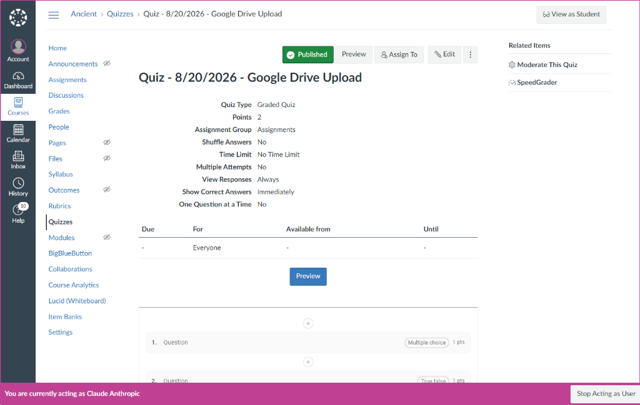Click the 'Assignments' assignment group value
This screenshot has width=640, height=405.
pyautogui.click(x=276, y=130)
